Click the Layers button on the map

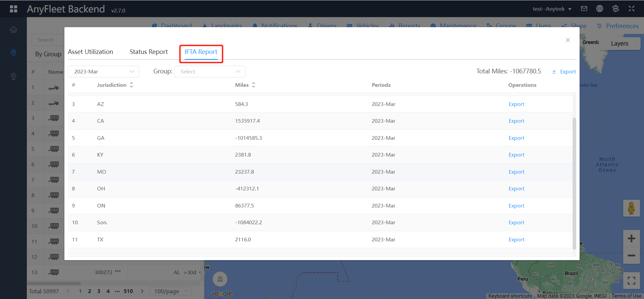tap(620, 44)
